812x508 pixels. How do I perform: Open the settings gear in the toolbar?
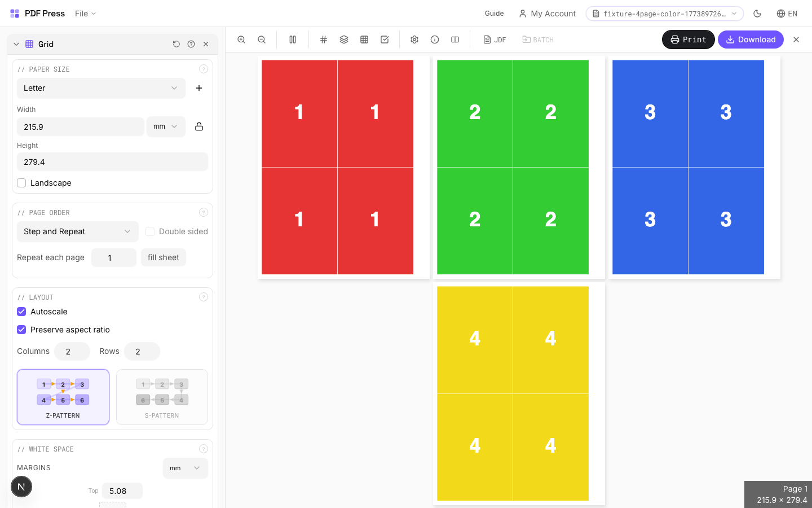pos(414,40)
